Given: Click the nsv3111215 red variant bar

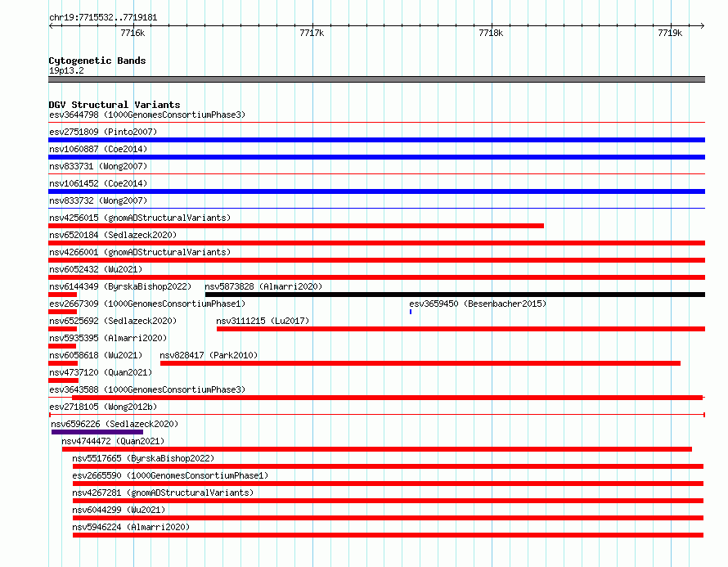Looking at the screenshot, I should coord(461,329).
